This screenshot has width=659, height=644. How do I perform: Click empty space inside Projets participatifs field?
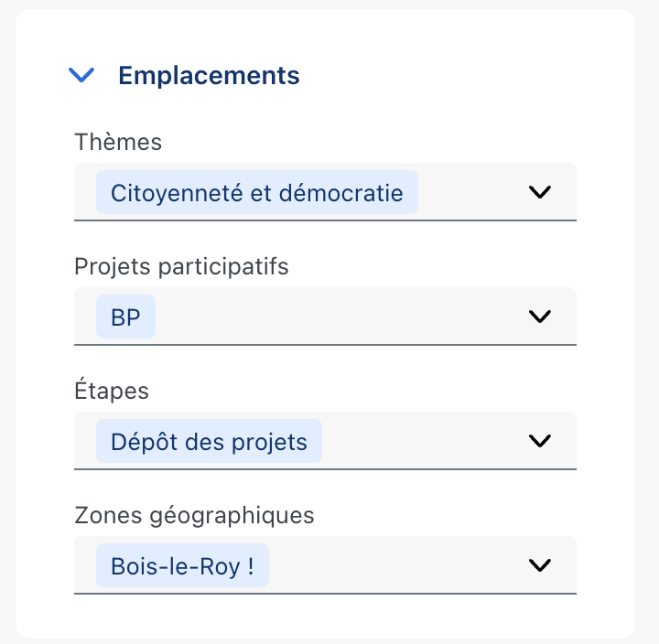point(336,317)
